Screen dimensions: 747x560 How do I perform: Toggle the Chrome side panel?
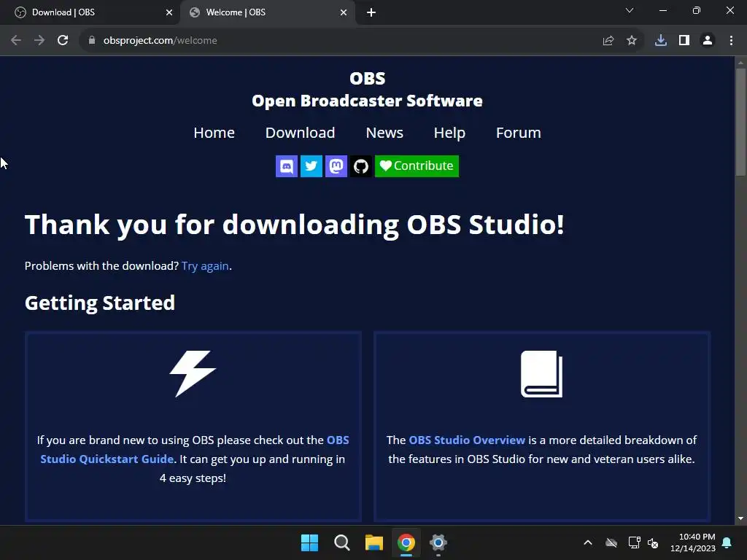(684, 41)
